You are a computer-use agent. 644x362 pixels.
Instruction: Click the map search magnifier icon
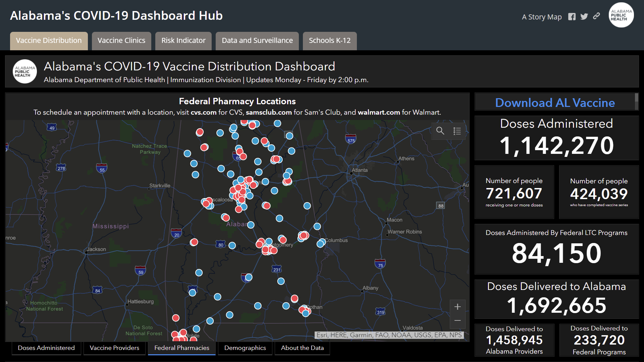(440, 131)
